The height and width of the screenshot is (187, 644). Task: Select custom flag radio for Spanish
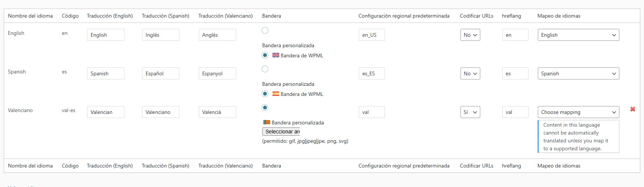pos(265,69)
